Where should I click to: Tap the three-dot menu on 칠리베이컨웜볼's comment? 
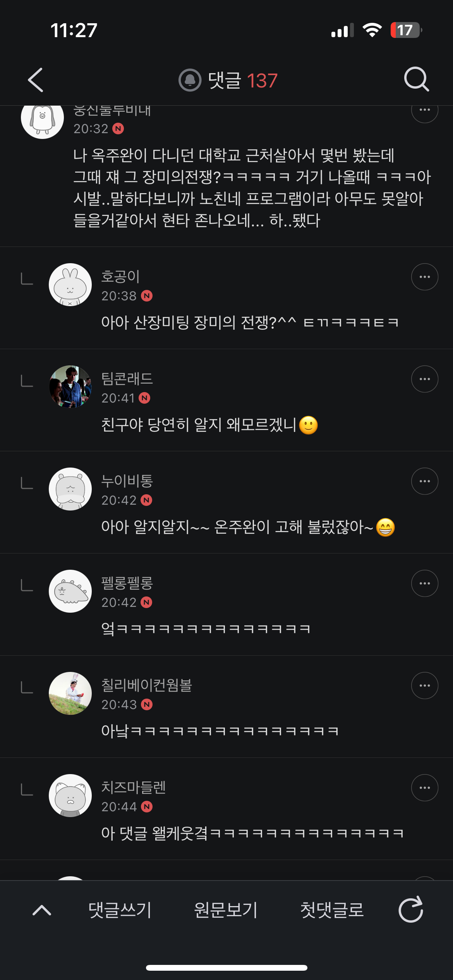tap(424, 685)
